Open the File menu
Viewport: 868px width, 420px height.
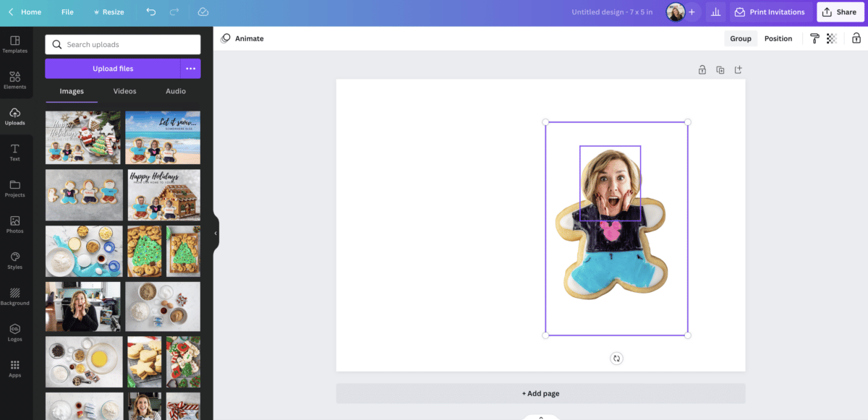(67, 12)
